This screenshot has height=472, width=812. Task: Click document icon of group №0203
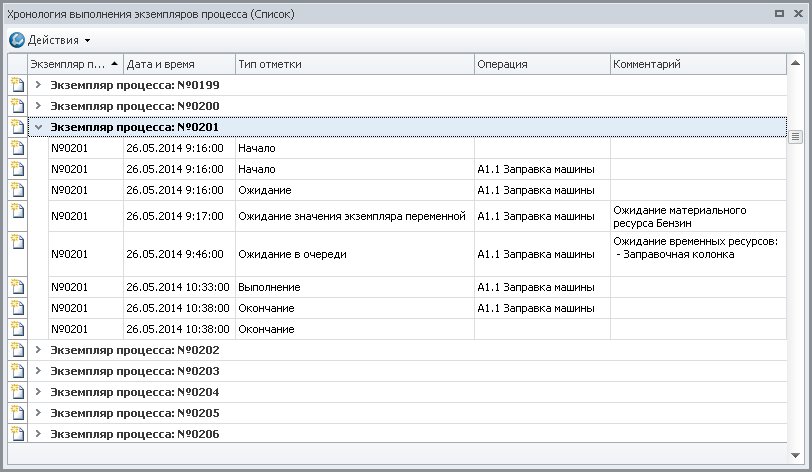pos(18,371)
